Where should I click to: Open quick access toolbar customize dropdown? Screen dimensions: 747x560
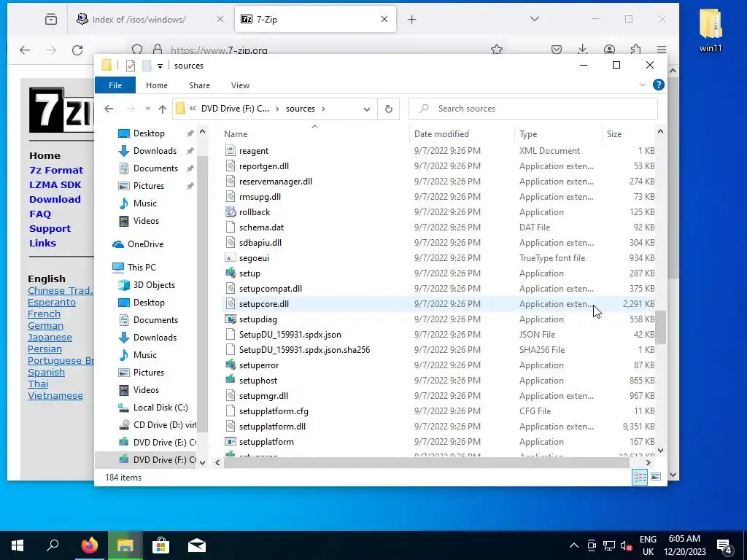[x=160, y=66]
